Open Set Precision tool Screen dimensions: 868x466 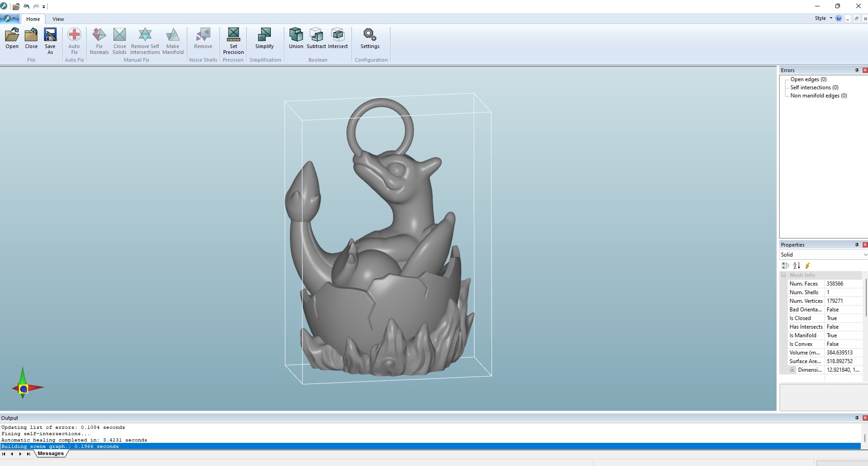[234, 41]
